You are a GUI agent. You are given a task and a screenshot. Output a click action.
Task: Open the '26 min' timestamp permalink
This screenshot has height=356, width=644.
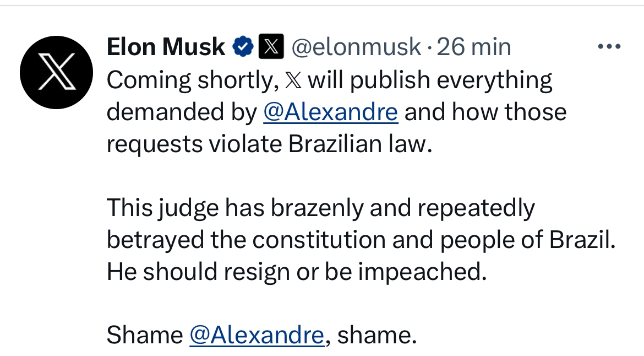[x=474, y=47]
